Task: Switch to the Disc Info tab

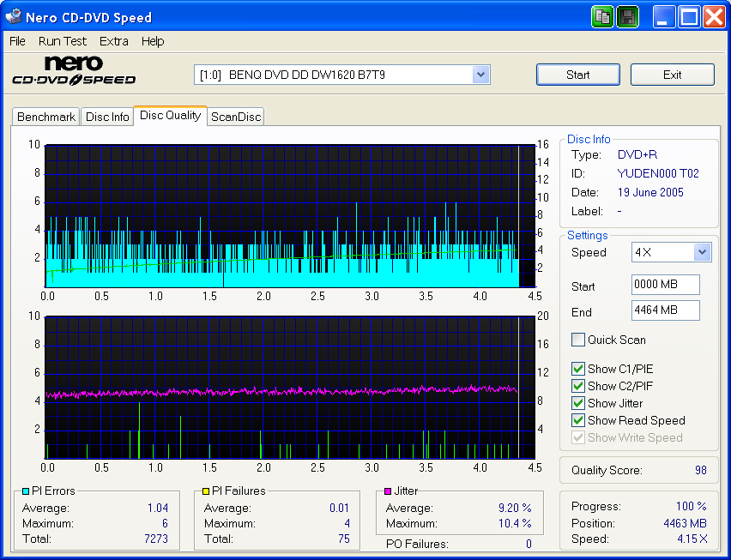Action: 106,116
